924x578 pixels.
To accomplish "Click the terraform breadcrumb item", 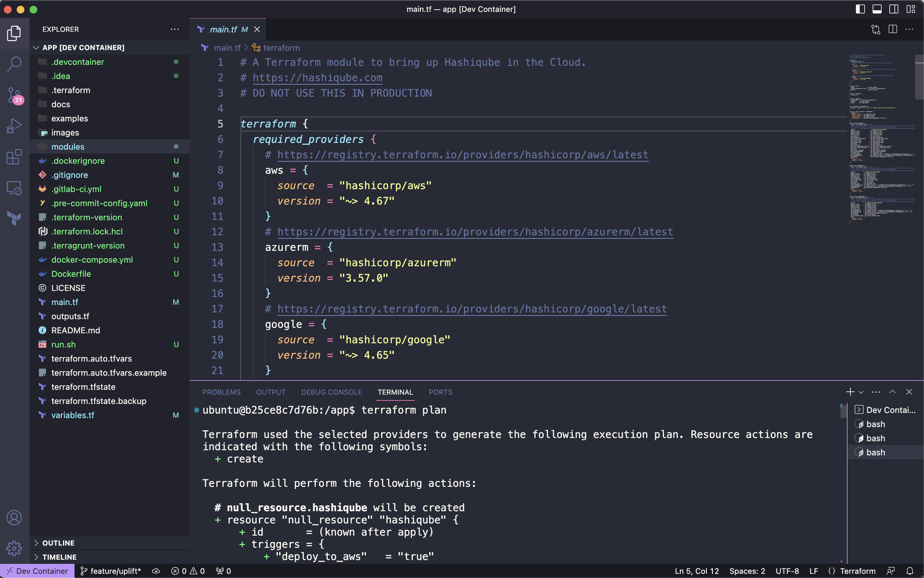I will [281, 48].
